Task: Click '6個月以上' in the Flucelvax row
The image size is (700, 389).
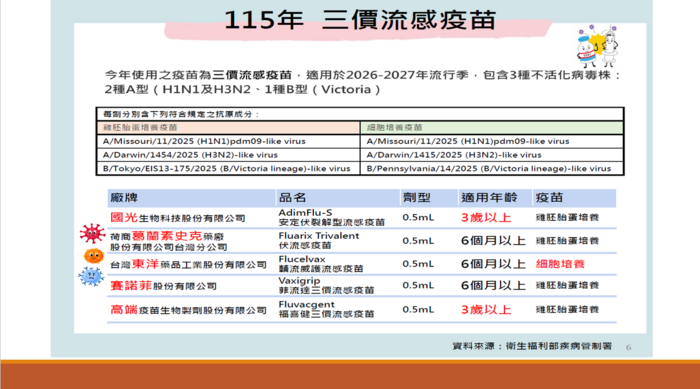Action: pyautogui.click(x=493, y=264)
